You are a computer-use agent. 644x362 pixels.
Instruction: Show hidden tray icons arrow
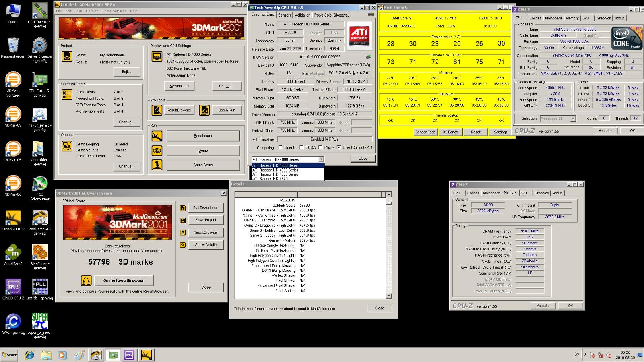(x=585, y=355)
